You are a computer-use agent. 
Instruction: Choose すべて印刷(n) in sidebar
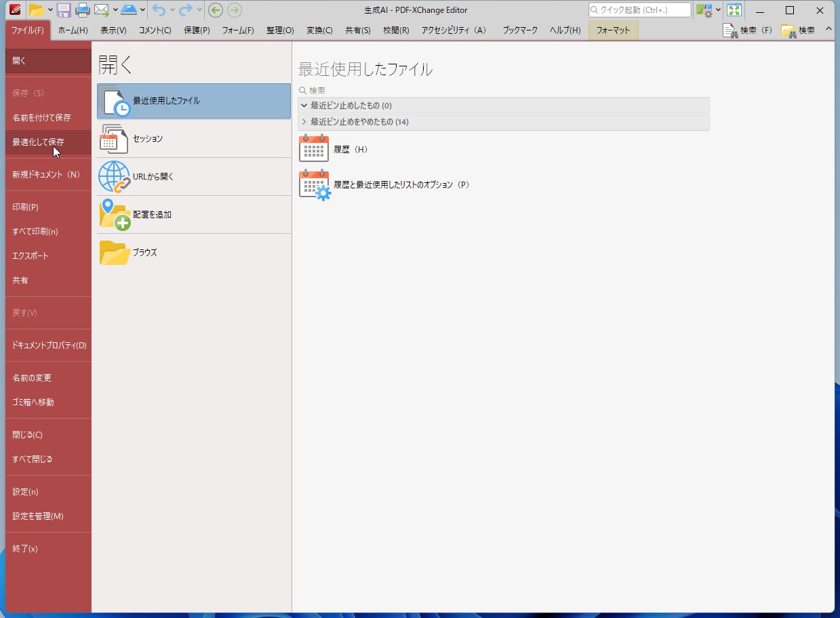pos(48,232)
